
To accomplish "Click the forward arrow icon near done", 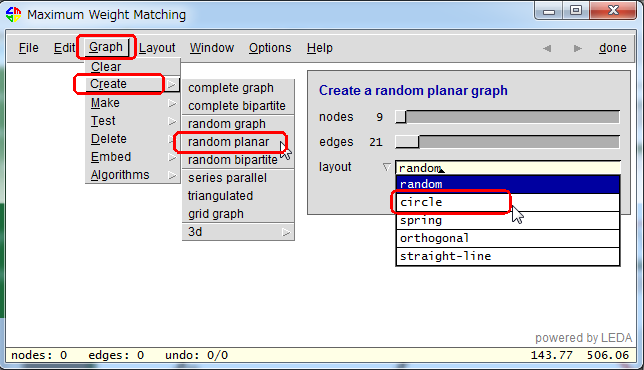I will (577, 48).
